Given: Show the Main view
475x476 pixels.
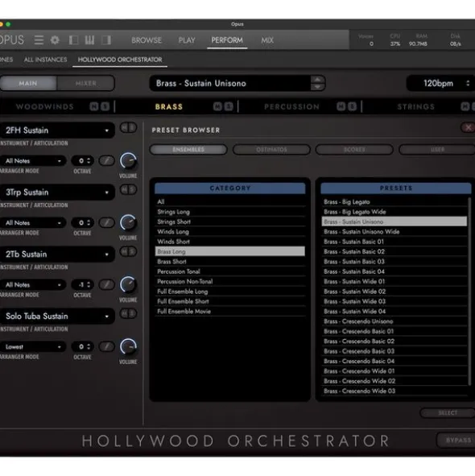Looking at the screenshot, I should tap(28, 83).
